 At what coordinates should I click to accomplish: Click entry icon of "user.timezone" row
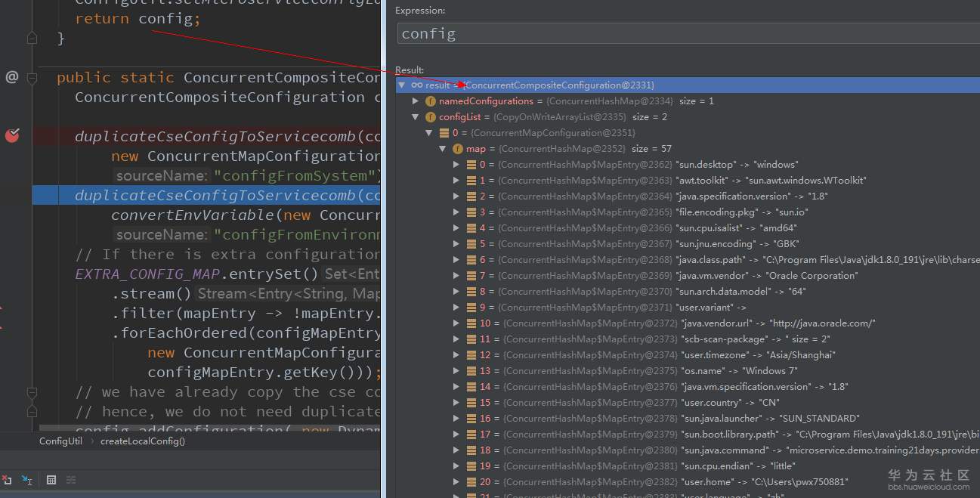point(471,355)
